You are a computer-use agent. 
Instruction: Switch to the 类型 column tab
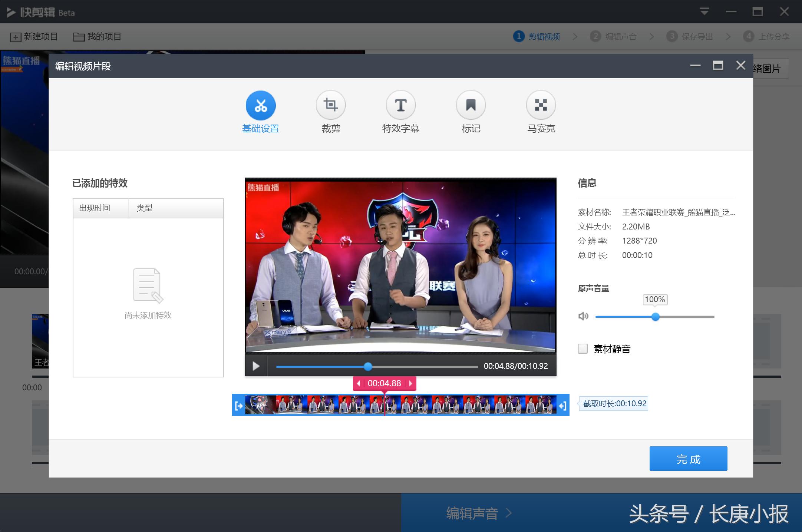pyautogui.click(x=145, y=208)
